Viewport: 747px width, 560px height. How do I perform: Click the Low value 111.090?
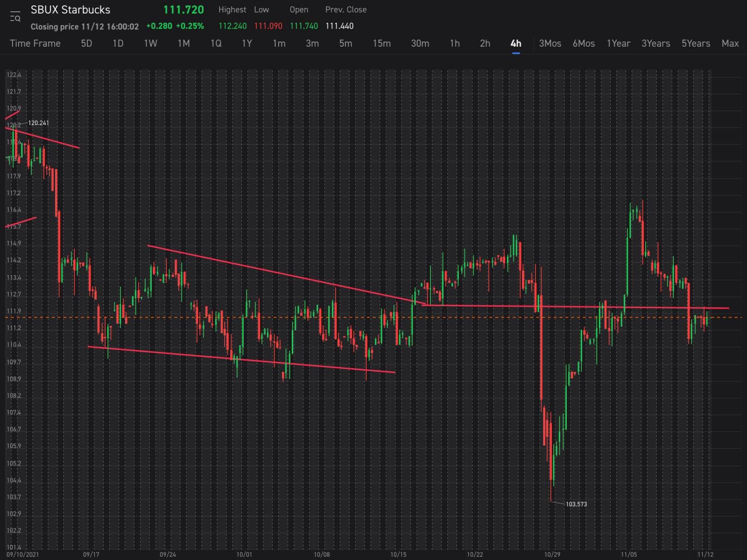click(x=268, y=26)
